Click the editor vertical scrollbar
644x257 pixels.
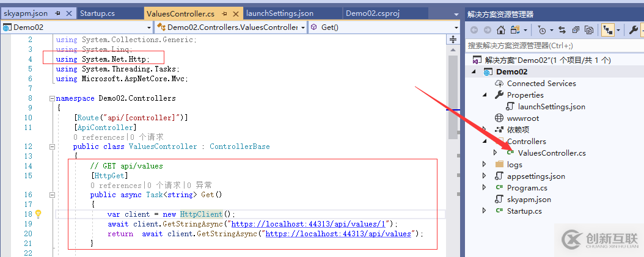[x=453, y=92]
